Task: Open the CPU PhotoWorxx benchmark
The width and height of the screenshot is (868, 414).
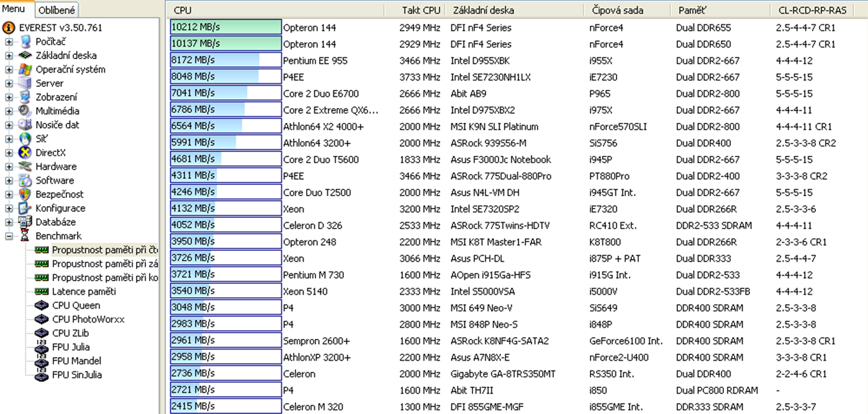Action: [x=88, y=319]
